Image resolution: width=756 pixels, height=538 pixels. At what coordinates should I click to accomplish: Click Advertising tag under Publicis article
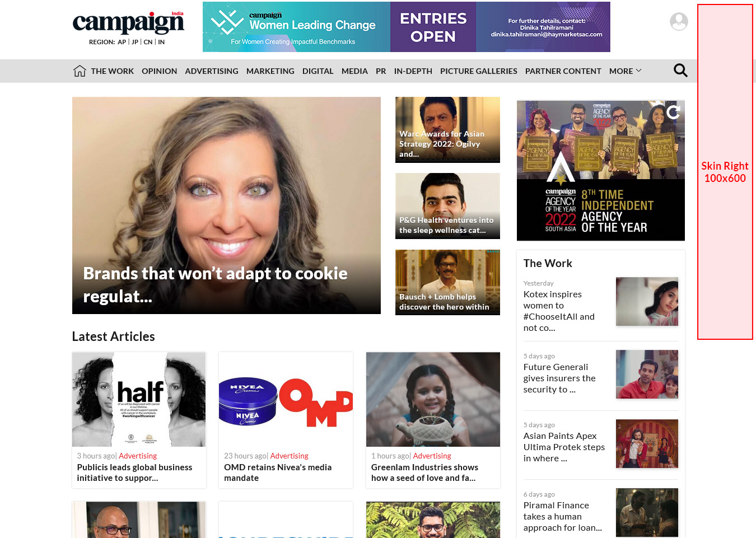(x=138, y=456)
